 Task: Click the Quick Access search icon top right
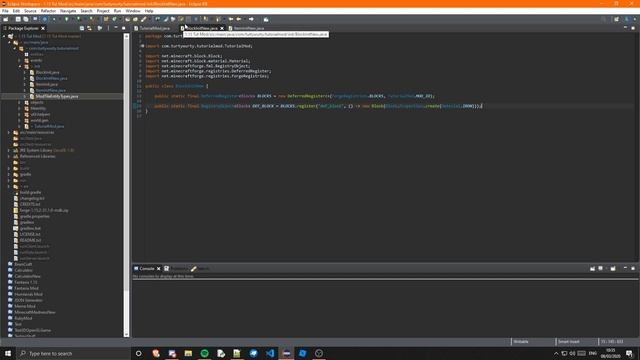tap(604, 19)
